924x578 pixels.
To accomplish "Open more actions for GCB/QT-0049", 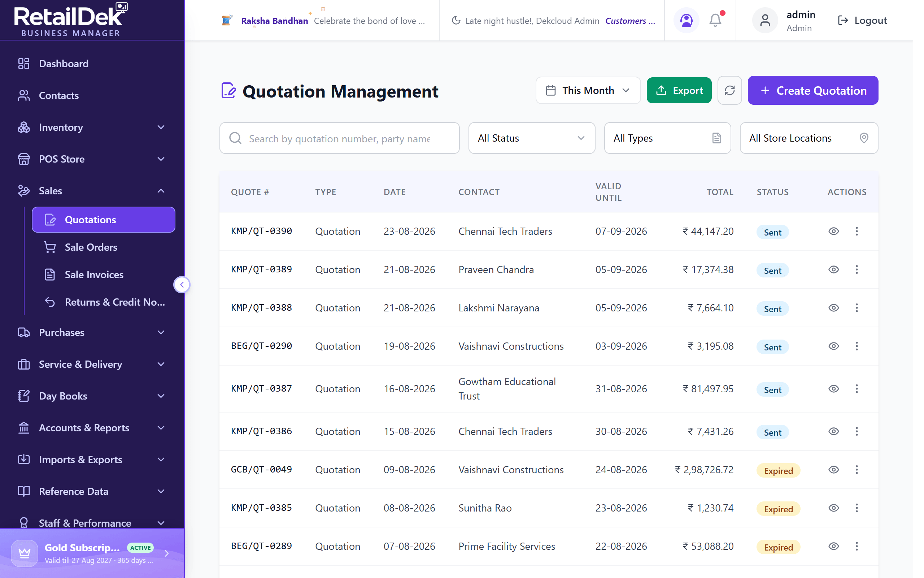I will click(x=857, y=469).
